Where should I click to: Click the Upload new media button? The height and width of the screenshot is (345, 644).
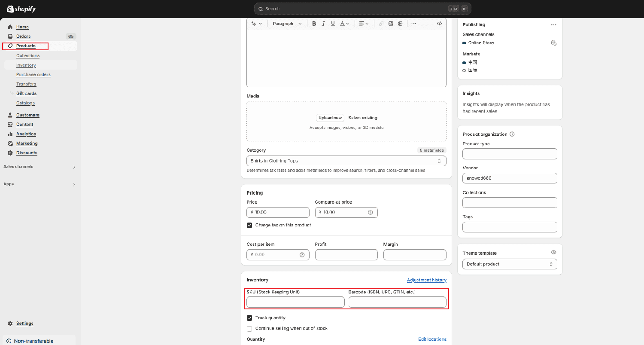(x=330, y=118)
